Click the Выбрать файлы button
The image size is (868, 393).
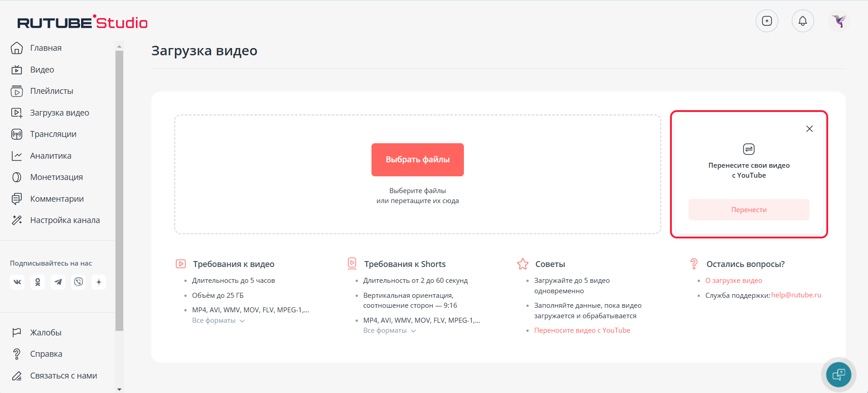click(418, 160)
